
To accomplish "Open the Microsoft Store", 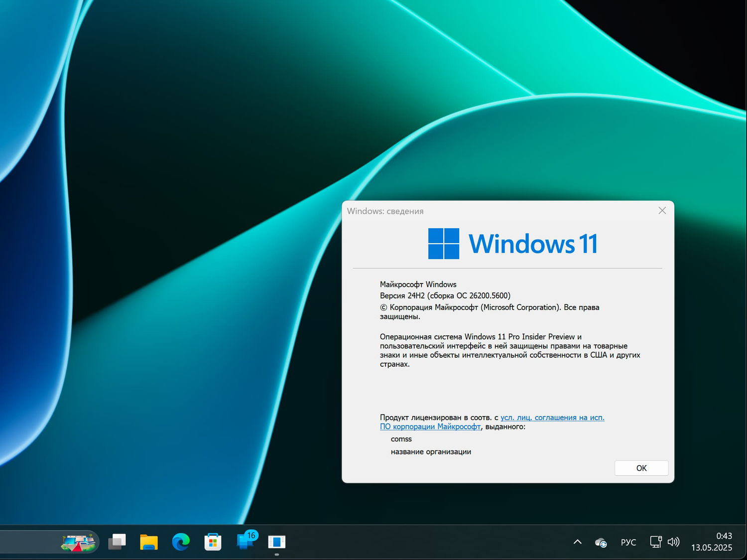I will point(213,542).
